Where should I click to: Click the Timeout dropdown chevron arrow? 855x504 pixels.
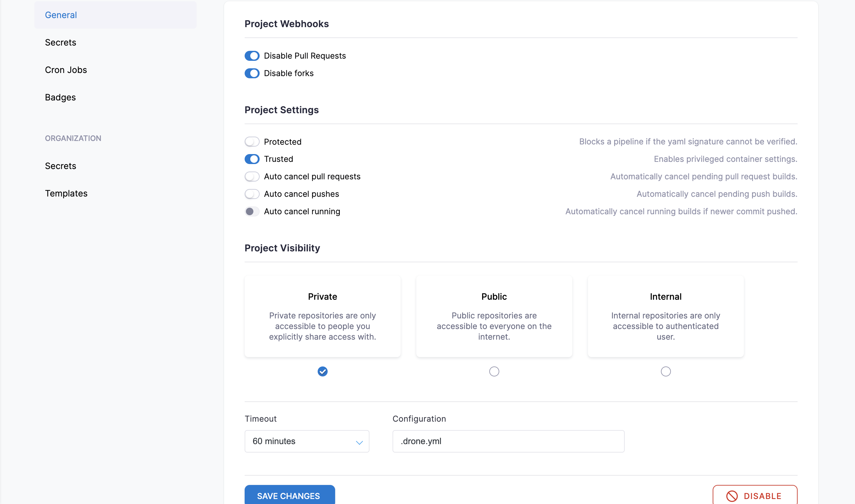359,442
